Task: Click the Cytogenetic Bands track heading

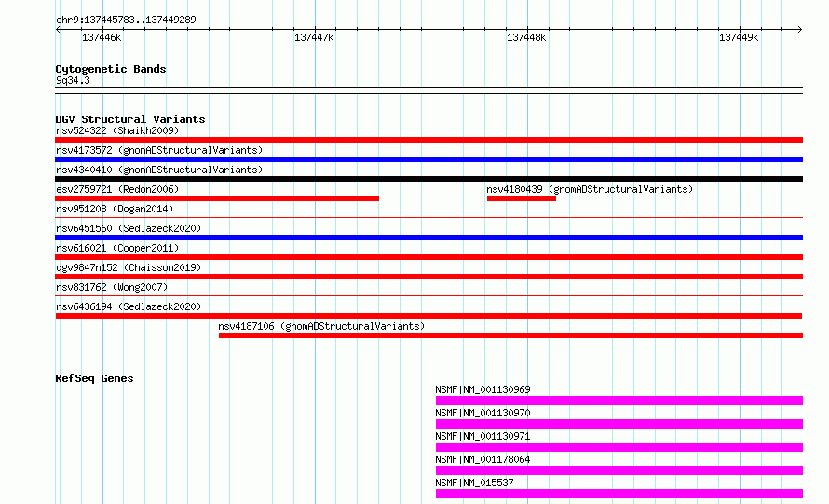Action: point(111,69)
